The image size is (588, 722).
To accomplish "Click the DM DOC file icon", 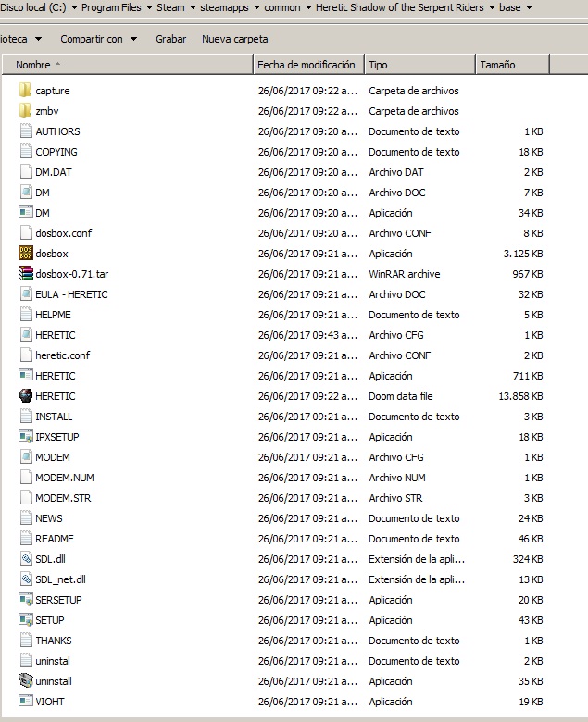I will pyautogui.click(x=26, y=192).
